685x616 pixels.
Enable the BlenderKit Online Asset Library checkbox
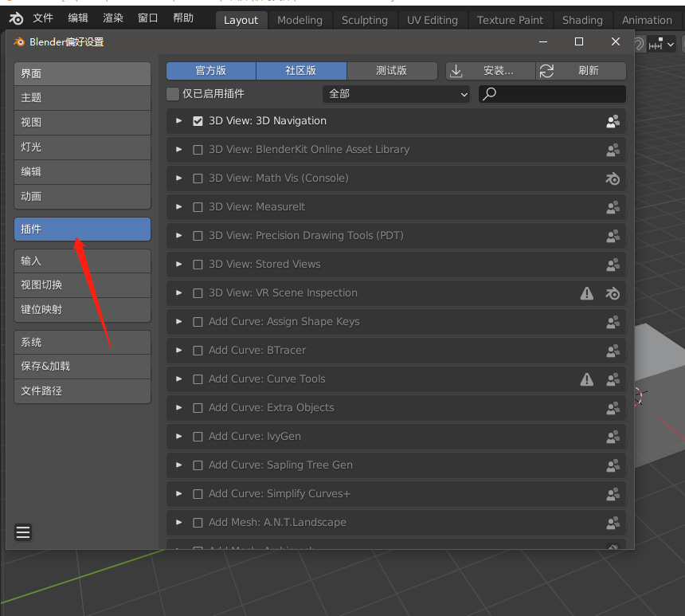click(198, 150)
